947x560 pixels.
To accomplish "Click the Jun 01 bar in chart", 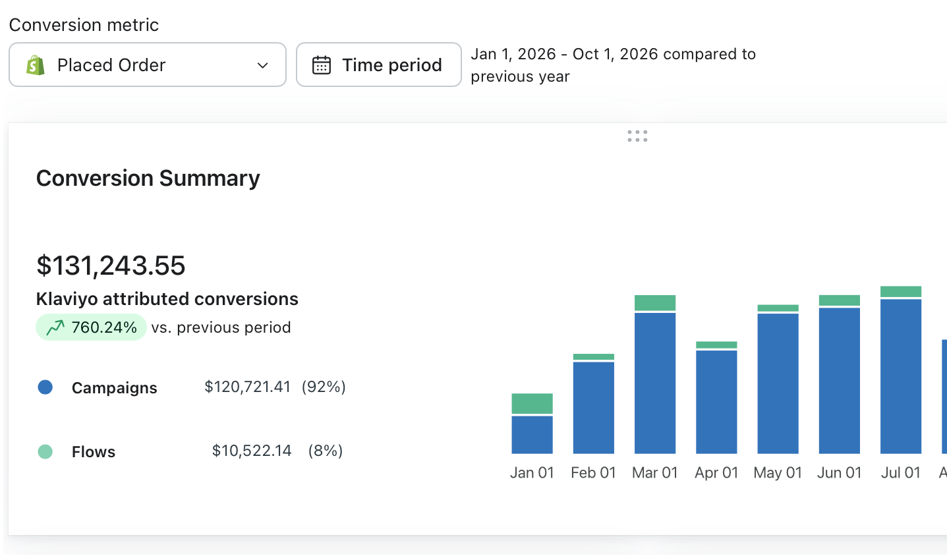I will pos(840,374).
